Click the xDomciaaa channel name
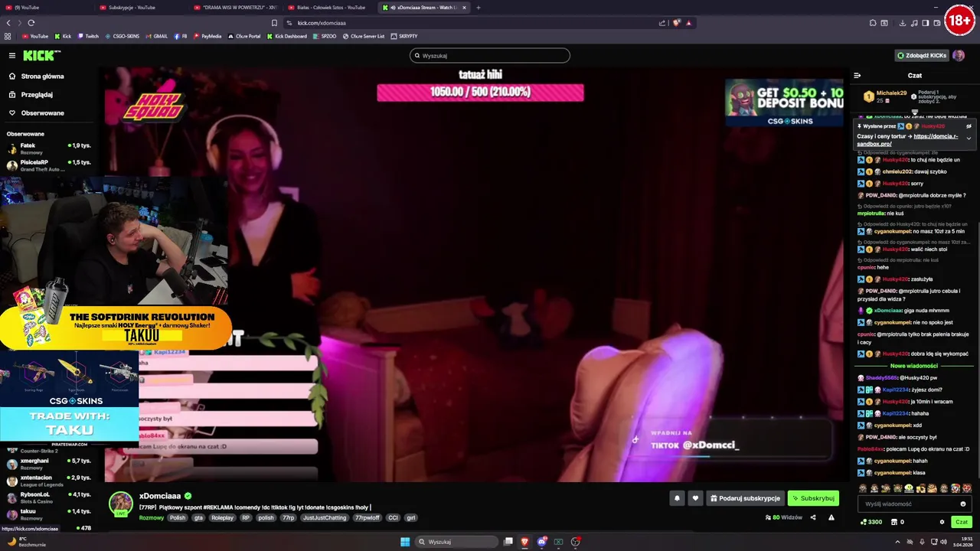Viewport: 980px width, 551px height. tap(160, 496)
